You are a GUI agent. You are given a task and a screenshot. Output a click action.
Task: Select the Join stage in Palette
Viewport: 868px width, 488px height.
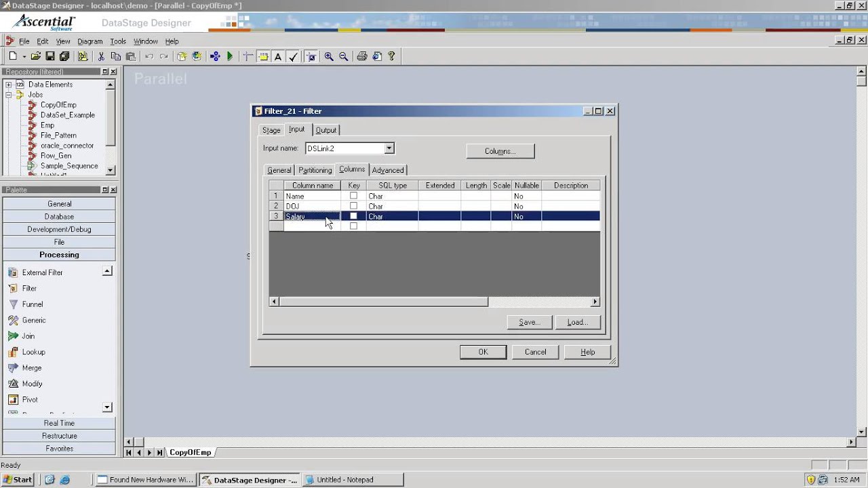(x=28, y=336)
